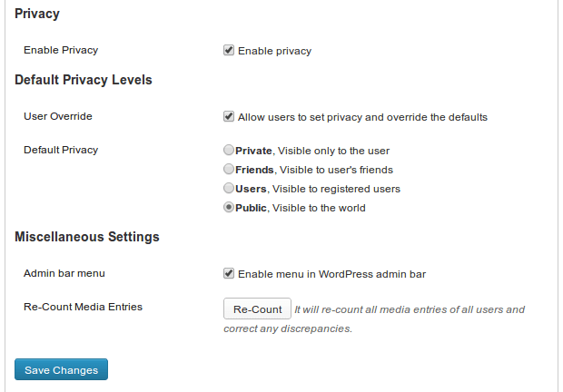
Task: Toggle Allow users to override defaults checkbox
Action: (229, 116)
